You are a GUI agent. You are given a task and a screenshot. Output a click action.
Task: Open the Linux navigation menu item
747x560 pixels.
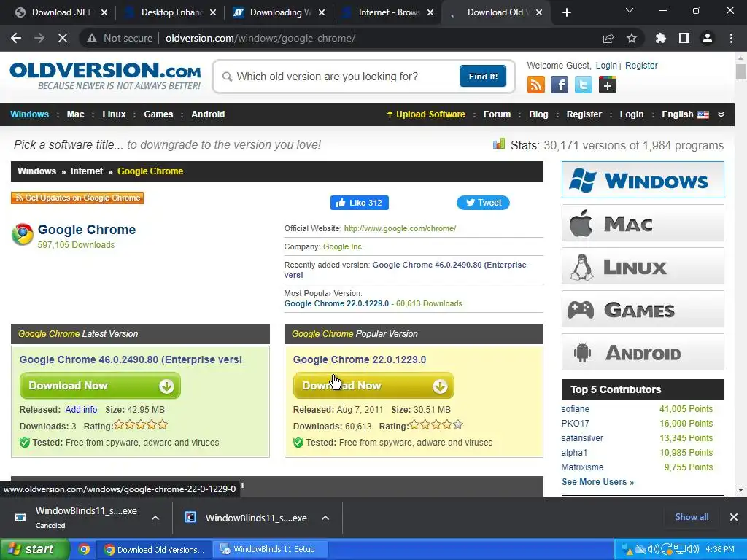114,114
